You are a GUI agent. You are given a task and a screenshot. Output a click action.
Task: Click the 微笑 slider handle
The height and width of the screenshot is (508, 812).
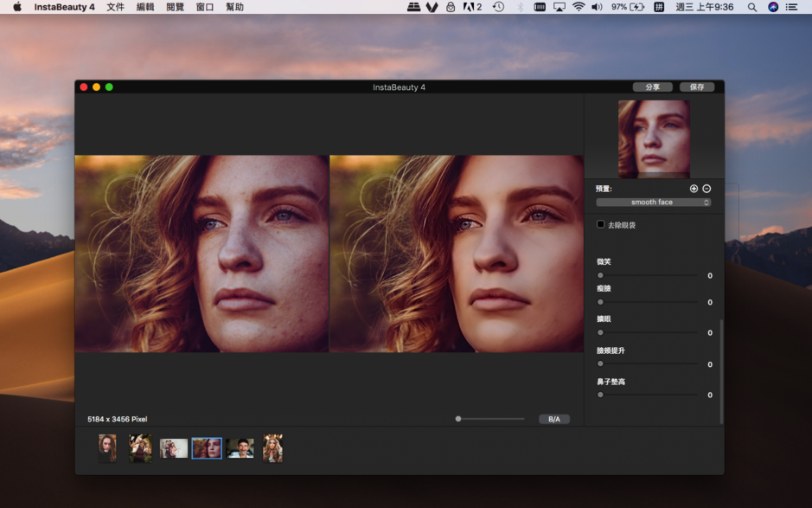(x=598, y=275)
